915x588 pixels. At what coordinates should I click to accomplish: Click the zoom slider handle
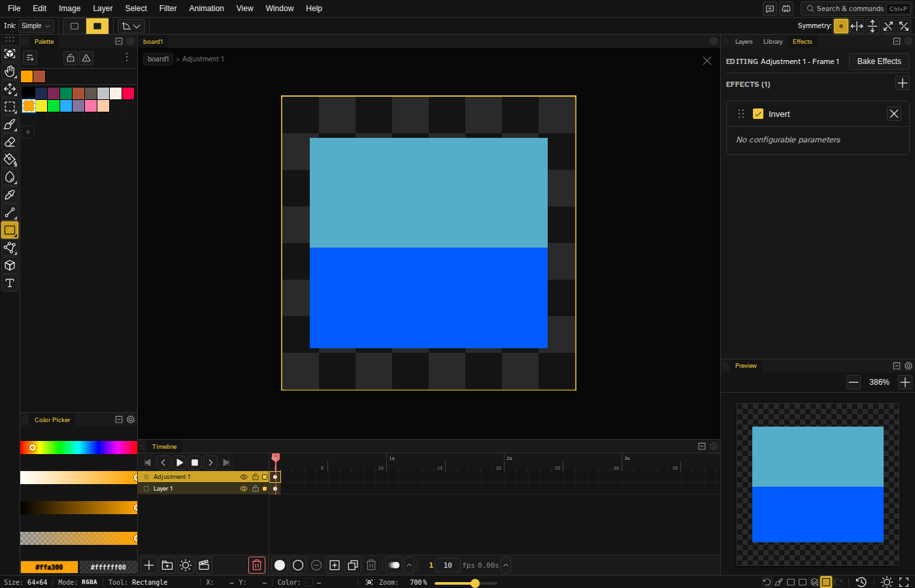tap(475, 583)
